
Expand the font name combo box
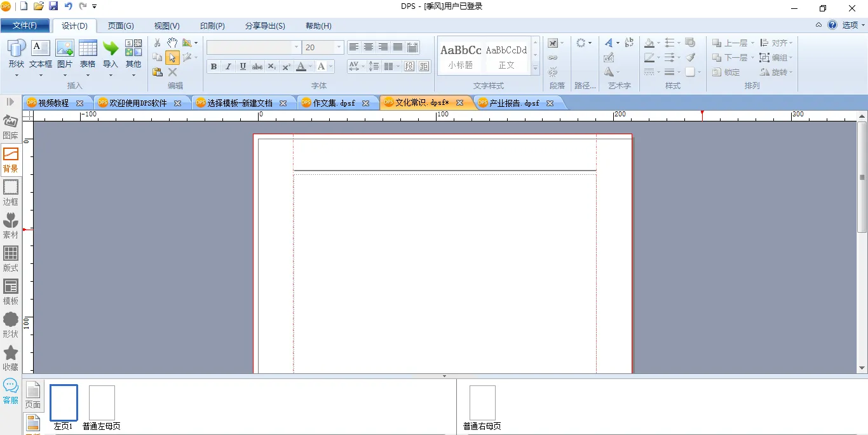click(296, 48)
